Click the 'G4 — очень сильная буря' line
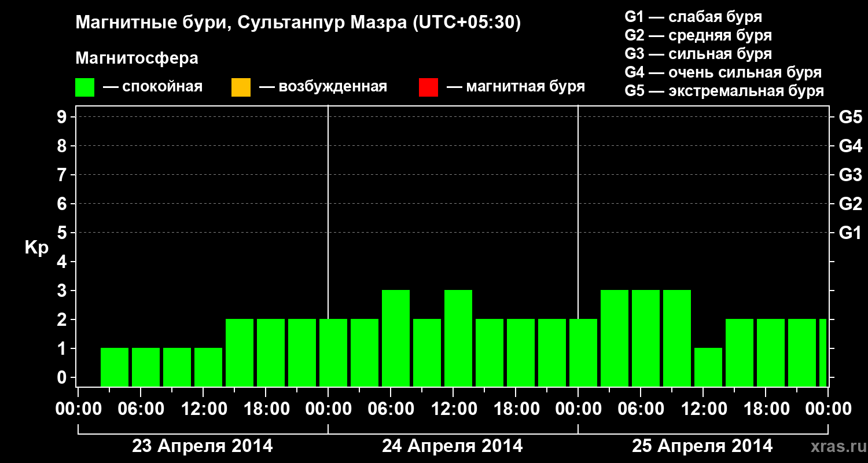 723,72
